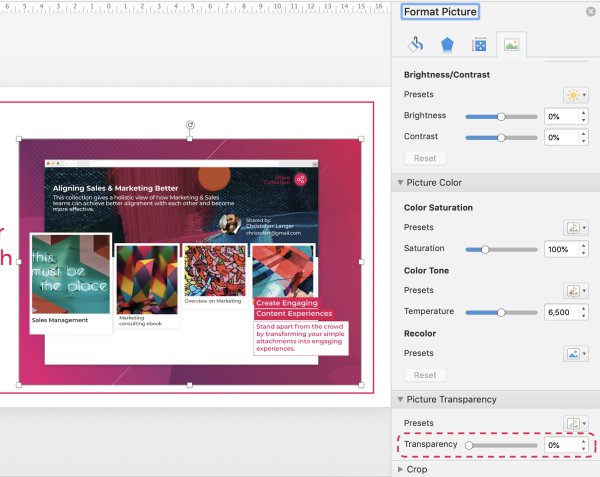Open Color Saturation presets dropdown
The height and width of the screenshot is (477, 600).
[576, 228]
